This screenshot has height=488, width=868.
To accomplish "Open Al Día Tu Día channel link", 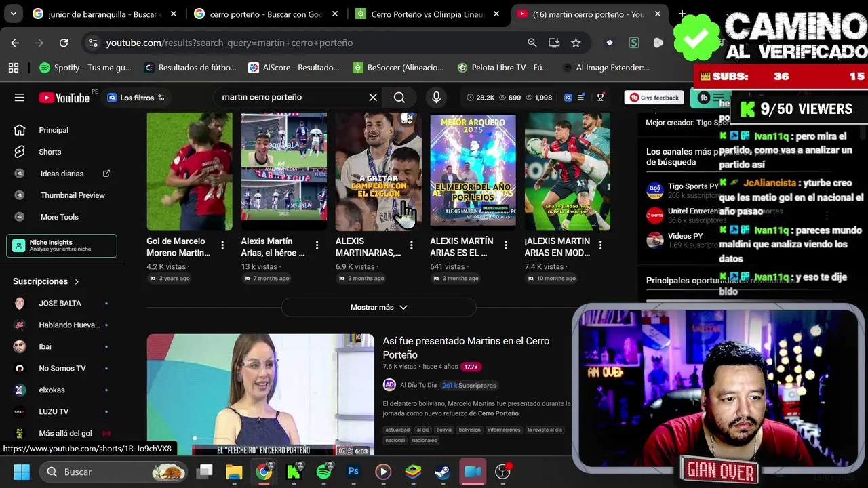I will (418, 385).
